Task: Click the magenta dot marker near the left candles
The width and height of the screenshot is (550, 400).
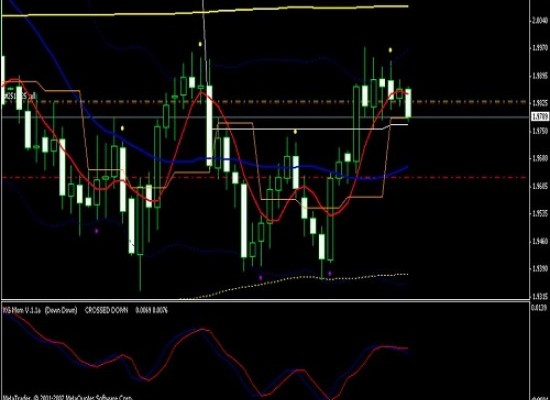Action: click(97, 231)
